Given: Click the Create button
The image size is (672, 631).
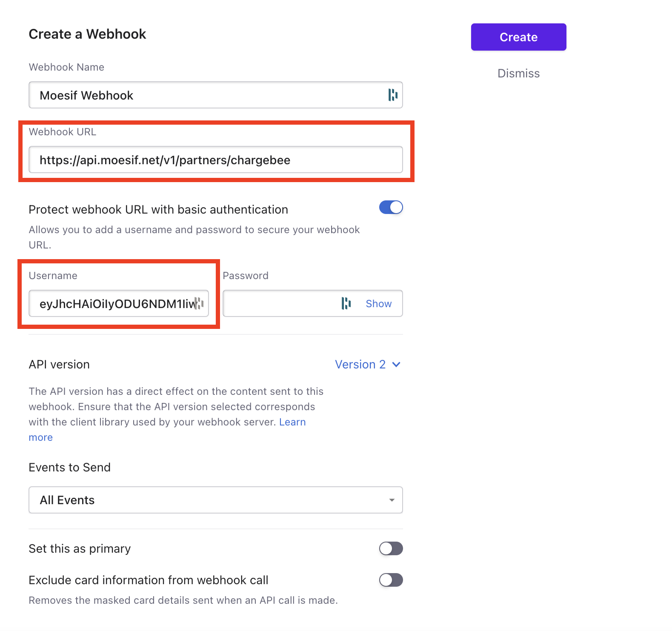Looking at the screenshot, I should coord(518,37).
